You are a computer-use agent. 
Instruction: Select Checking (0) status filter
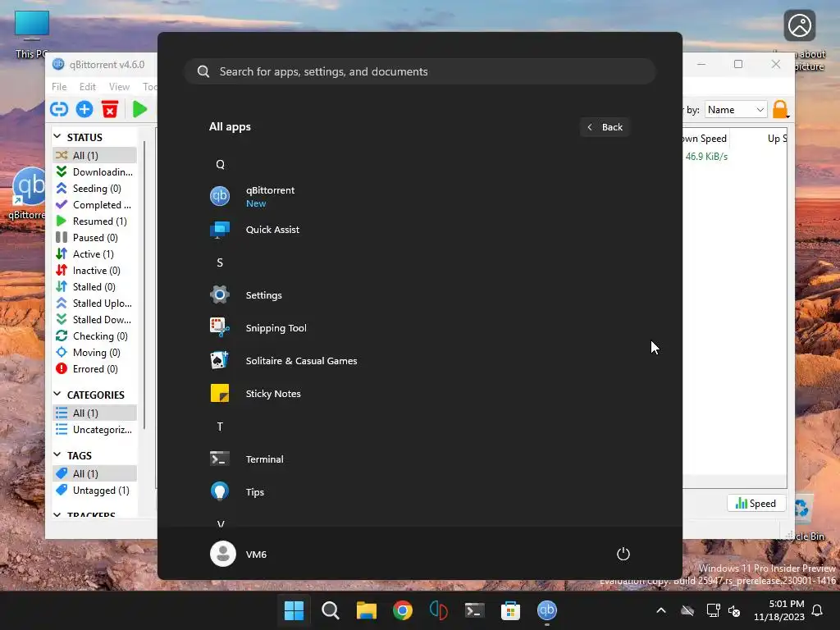pos(95,336)
